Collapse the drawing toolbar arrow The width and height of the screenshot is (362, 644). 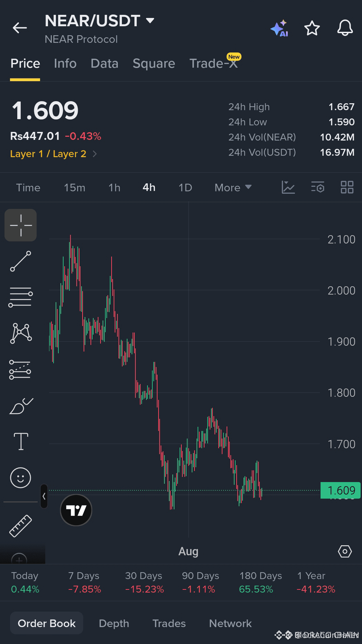pyautogui.click(x=44, y=496)
